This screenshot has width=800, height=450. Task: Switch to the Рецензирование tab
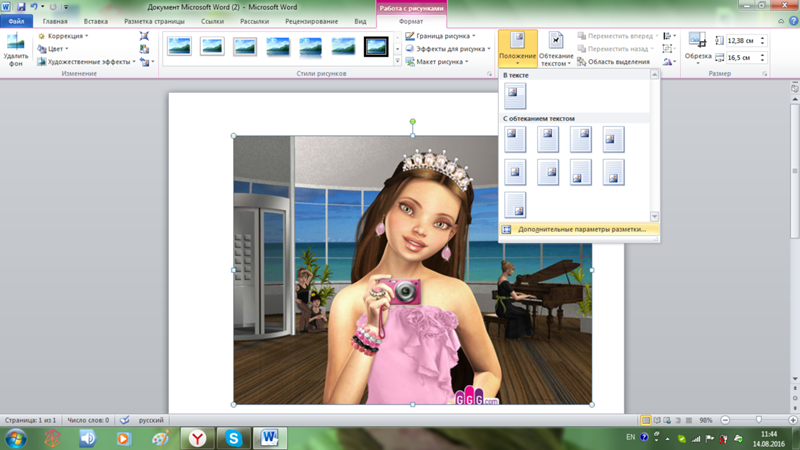point(311,21)
